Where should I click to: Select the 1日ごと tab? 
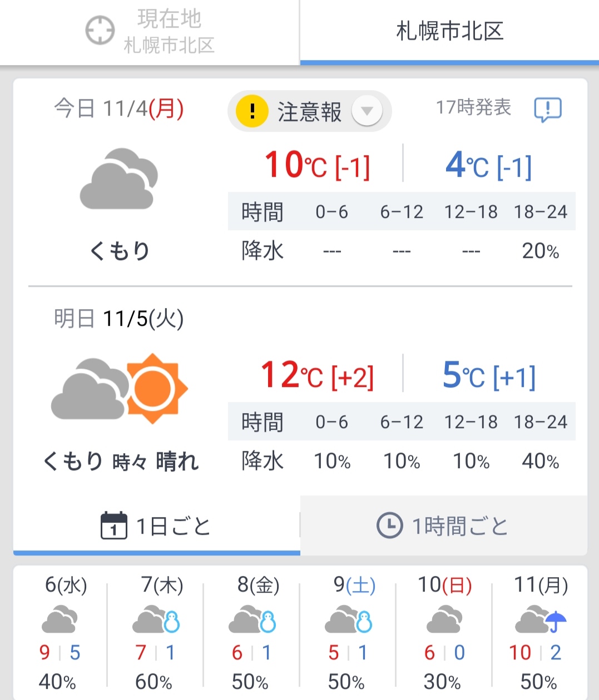tap(157, 525)
